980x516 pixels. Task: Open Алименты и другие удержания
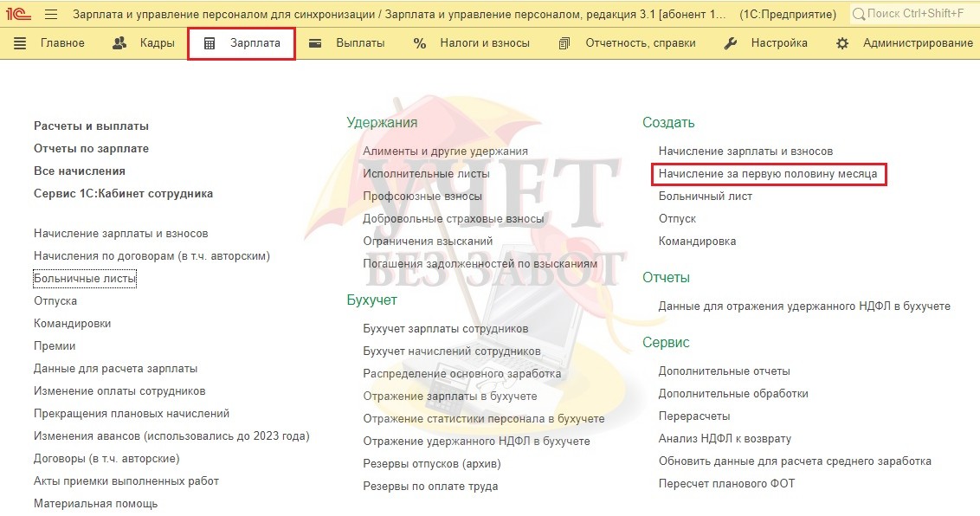coord(446,152)
